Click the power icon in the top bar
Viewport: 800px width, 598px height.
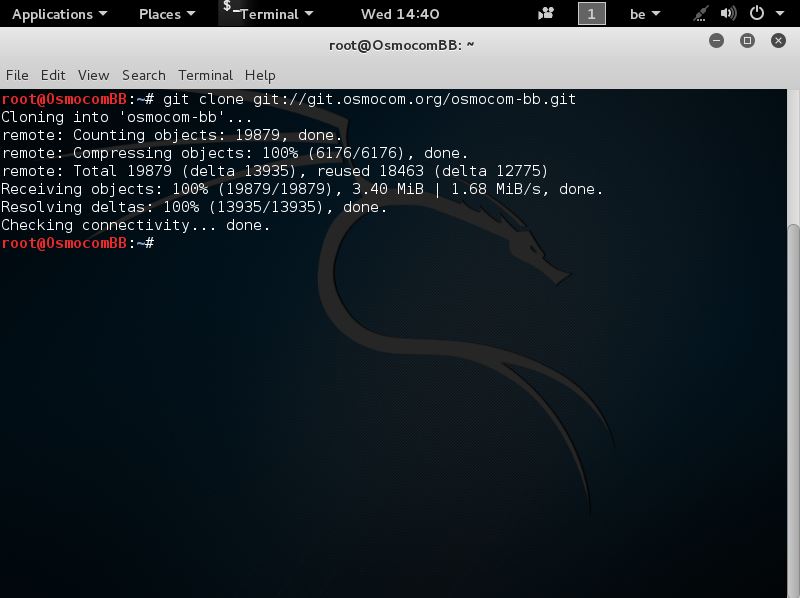(x=757, y=13)
